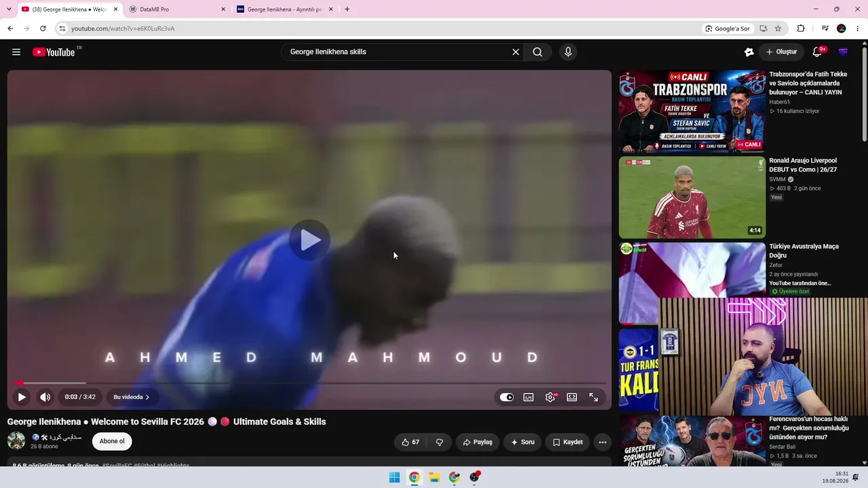The width and height of the screenshot is (868, 488).
Task: Open the Ronald Araujo Liverpool DEBUT title link
Action: (803, 165)
